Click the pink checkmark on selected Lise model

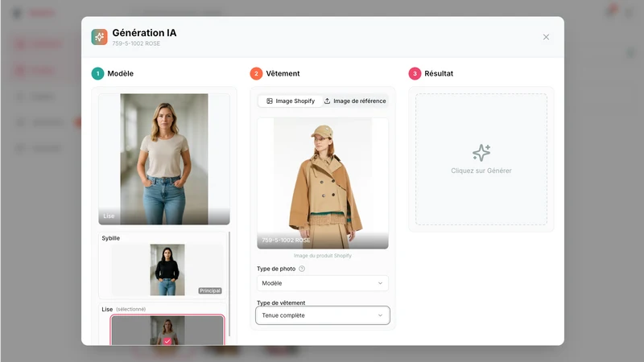coord(167,341)
